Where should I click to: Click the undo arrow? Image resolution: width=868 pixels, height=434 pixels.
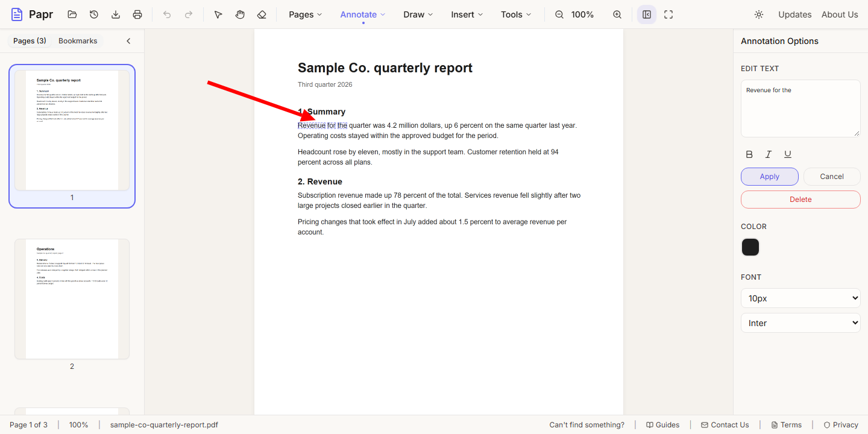tap(167, 14)
